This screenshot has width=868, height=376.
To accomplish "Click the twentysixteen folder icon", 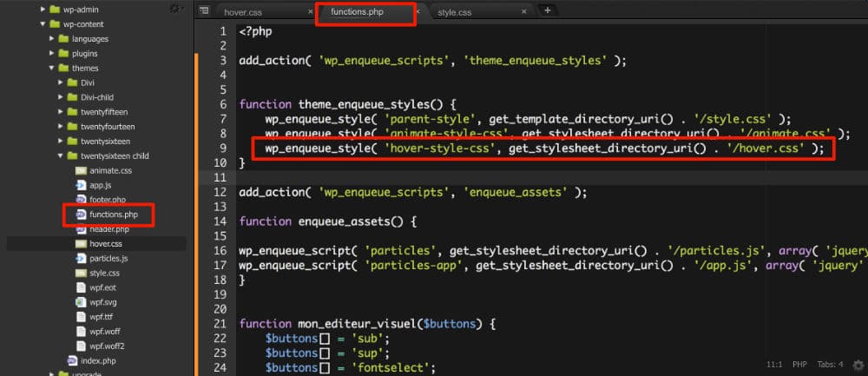I will [x=72, y=142].
